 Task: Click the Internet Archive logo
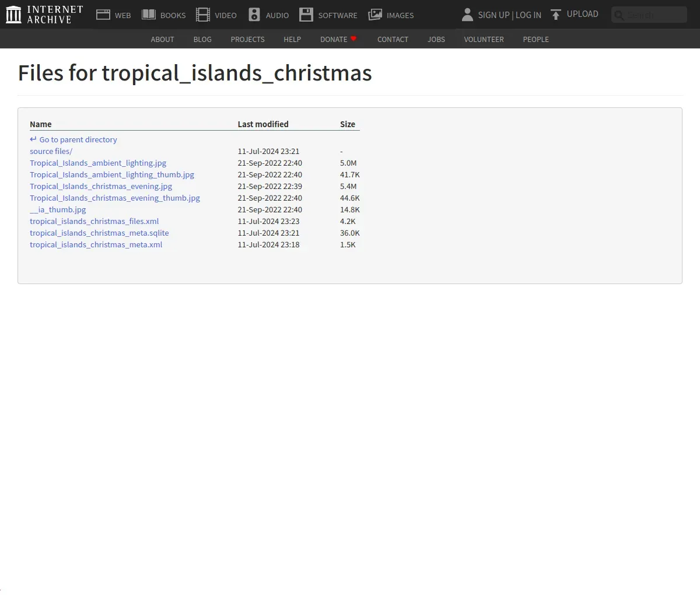(x=44, y=15)
